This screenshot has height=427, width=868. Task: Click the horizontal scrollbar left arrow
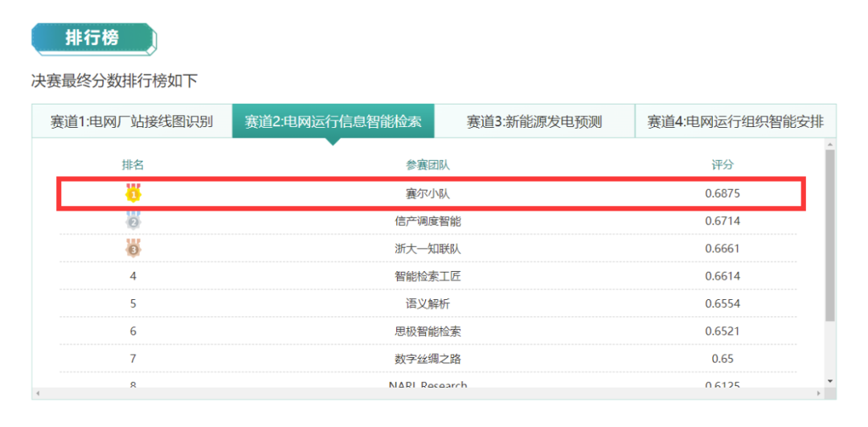pyautogui.click(x=38, y=393)
